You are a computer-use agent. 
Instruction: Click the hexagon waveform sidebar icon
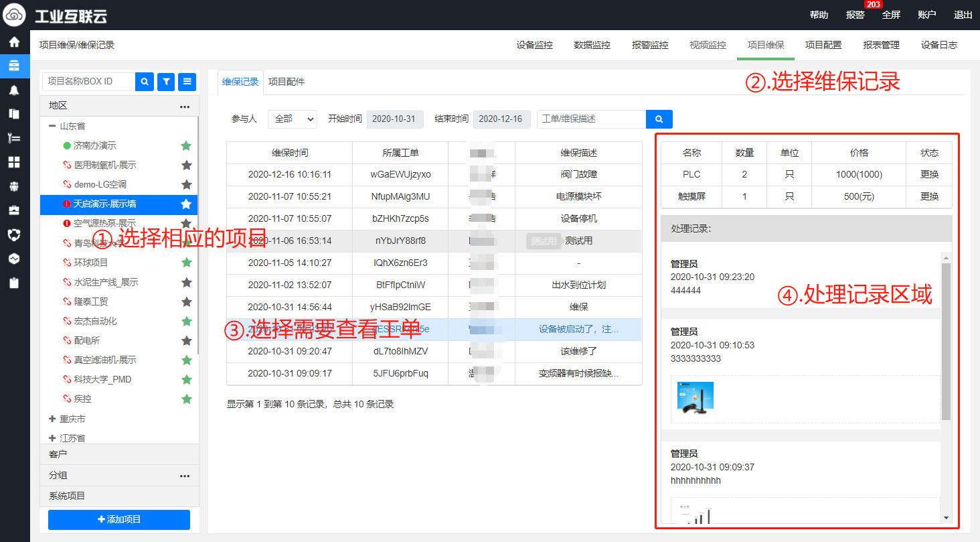pos(14,259)
